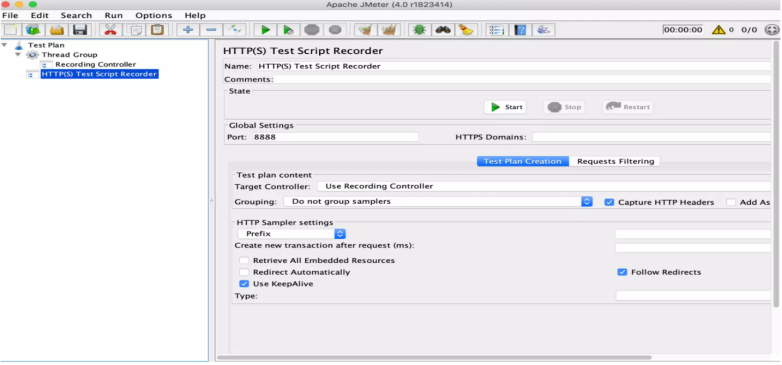
Task: Open the Edit menu
Action: tap(39, 15)
